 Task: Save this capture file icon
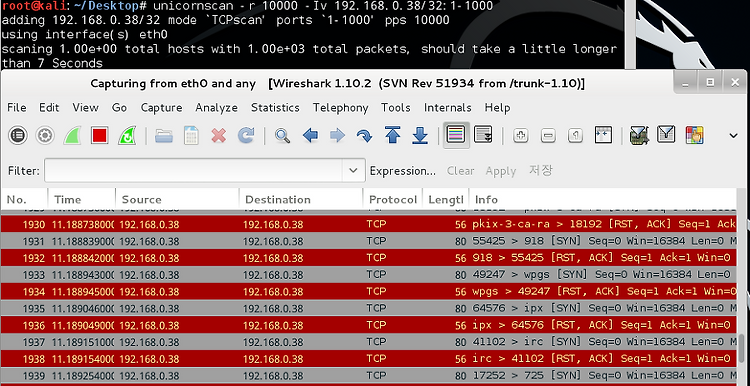[x=191, y=136]
